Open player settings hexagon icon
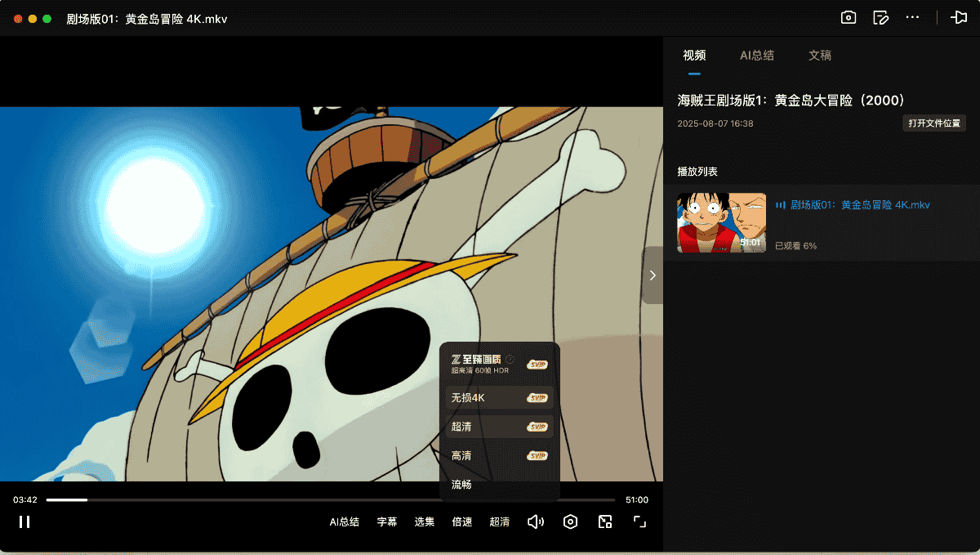 coord(570,521)
